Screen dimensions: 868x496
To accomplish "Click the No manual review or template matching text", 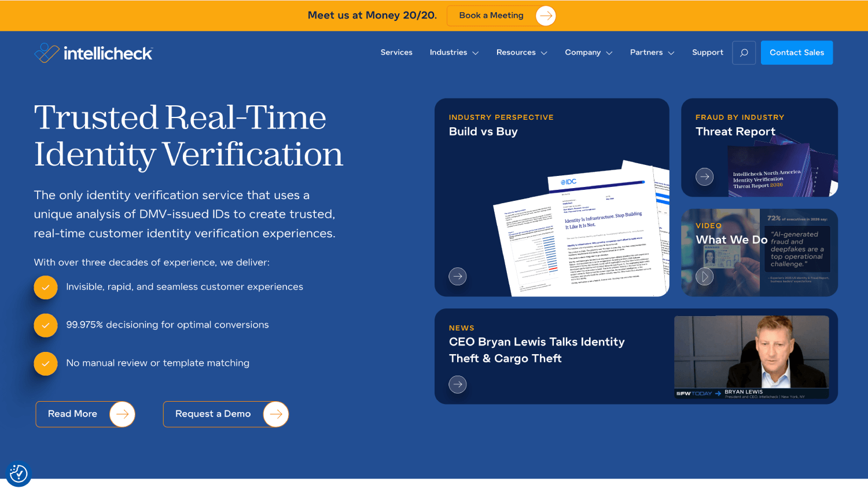I will tap(158, 363).
